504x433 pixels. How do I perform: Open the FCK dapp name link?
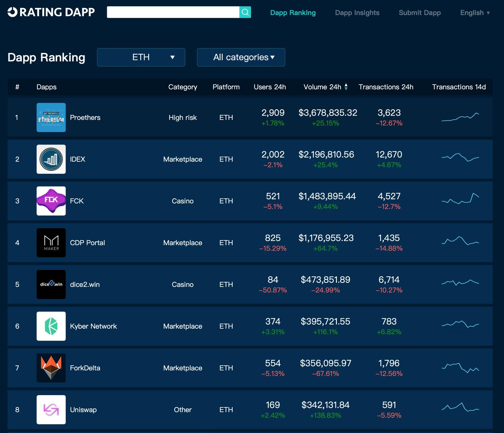click(77, 201)
